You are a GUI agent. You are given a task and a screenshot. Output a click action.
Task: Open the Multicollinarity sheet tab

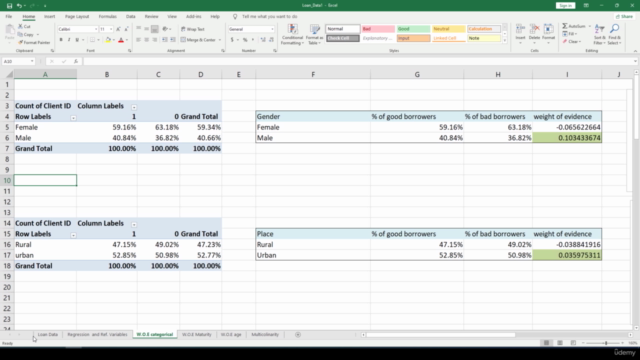[265, 335]
